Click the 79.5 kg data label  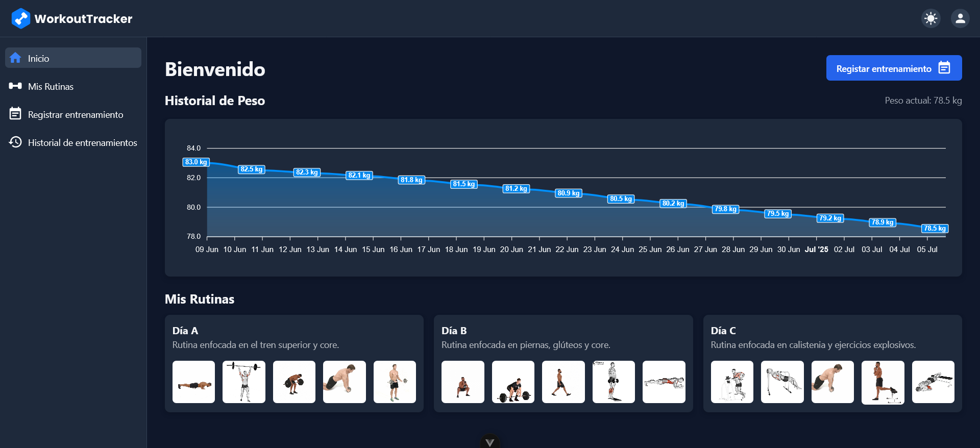[778, 213]
